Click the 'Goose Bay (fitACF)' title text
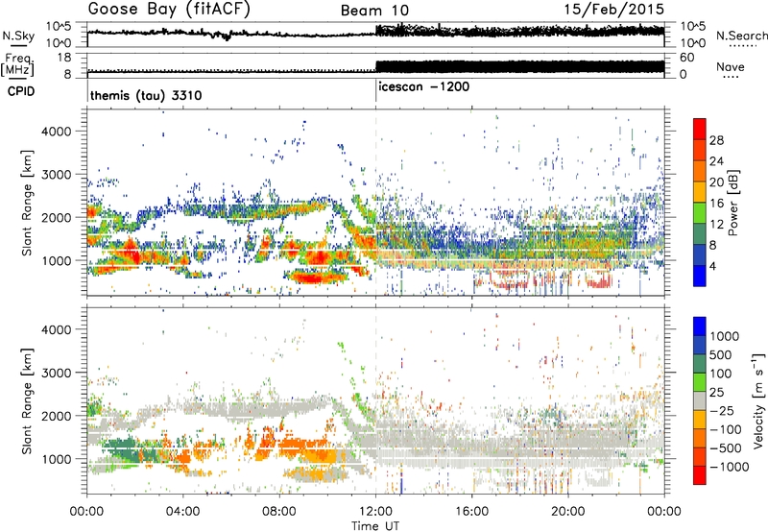Image resolution: width=768 pixels, height=532 pixels. (169, 10)
